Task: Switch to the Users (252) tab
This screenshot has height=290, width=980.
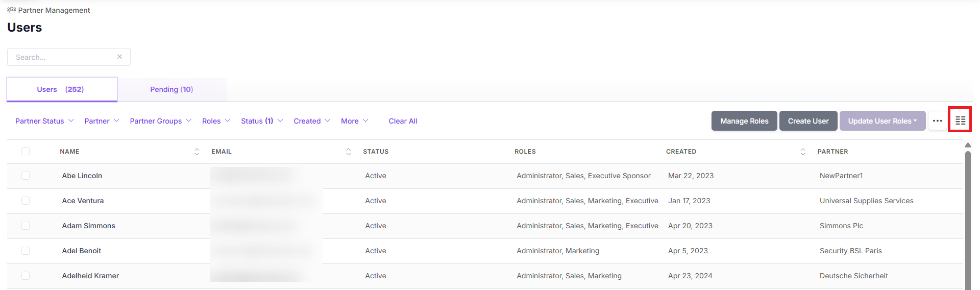Action: pyautogui.click(x=62, y=89)
